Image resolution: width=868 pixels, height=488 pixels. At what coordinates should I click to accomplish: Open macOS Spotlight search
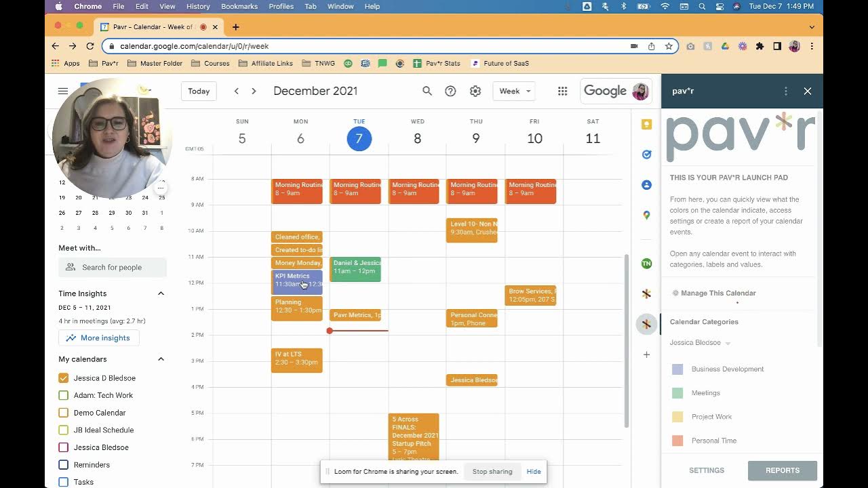[x=702, y=6]
